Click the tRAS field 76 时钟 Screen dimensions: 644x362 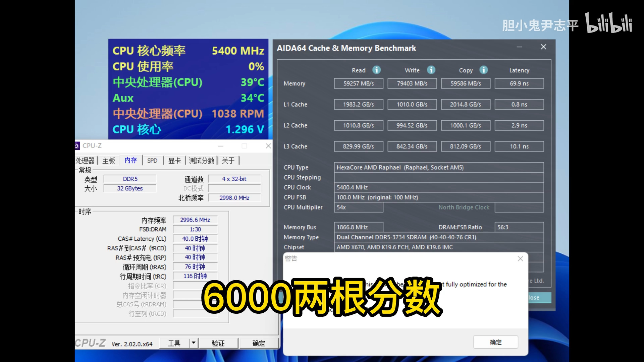pyautogui.click(x=195, y=266)
